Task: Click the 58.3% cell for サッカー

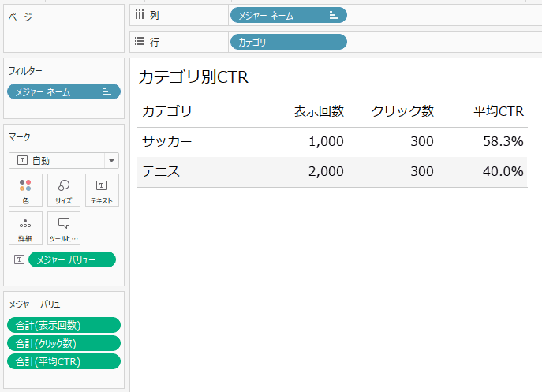Action: click(x=503, y=141)
